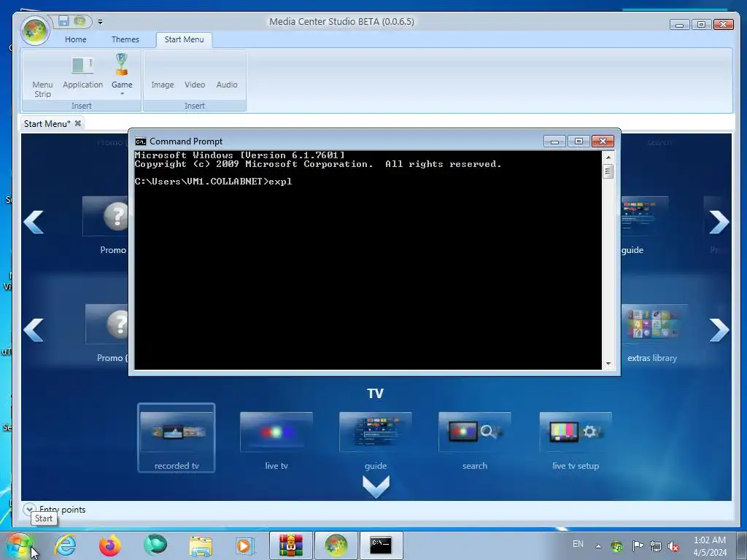Switch to the Themes ribbon tab
The image size is (747, 560).
(x=125, y=39)
